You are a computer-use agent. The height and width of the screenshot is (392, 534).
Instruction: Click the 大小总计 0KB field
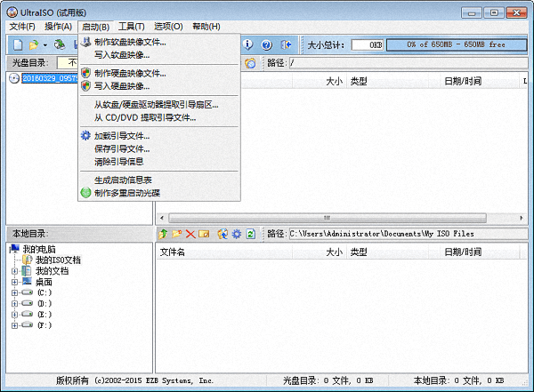[x=368, y=45]
